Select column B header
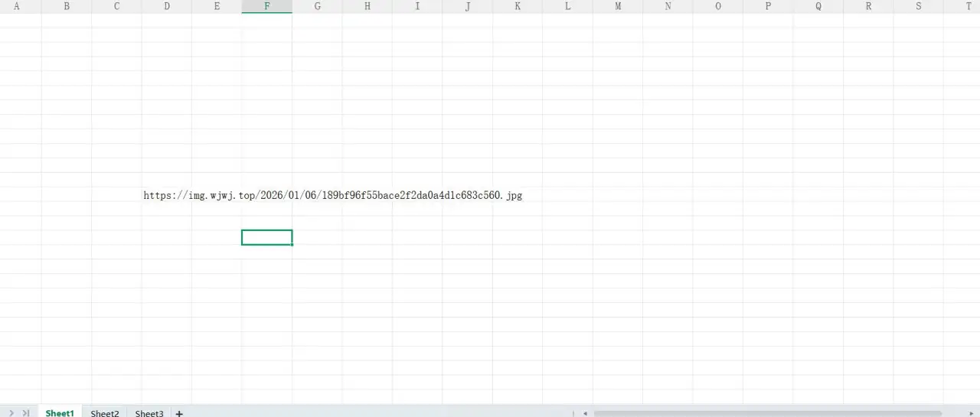Image resolution: width=980 pixels, height=417 pixels. (x=67, y=6)
